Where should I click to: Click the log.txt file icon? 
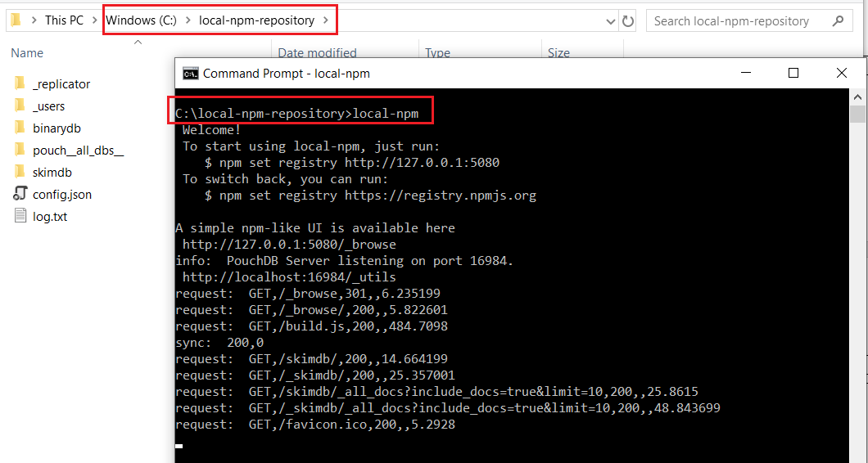click(x=20, y=216)
